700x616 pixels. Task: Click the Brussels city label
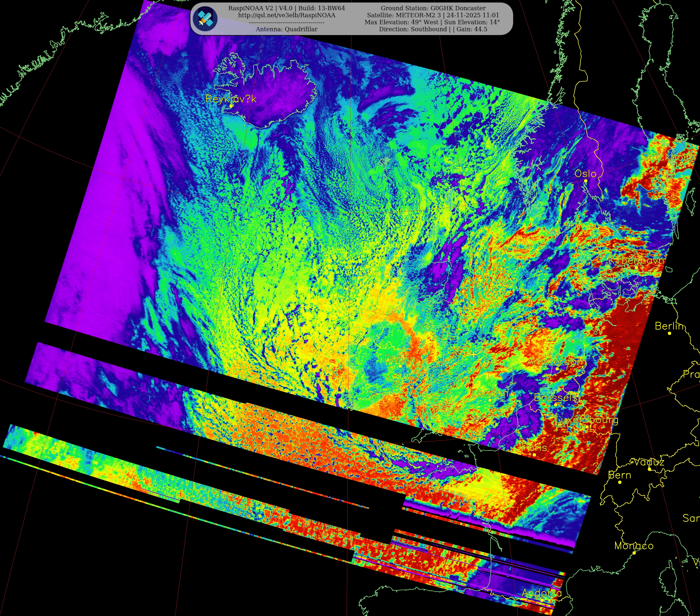point(555,397)
